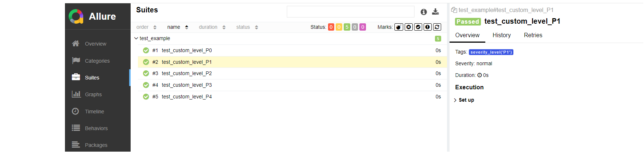Click the new-passed checkmark marks icon
Viewport: 644px width, 156px height.
click(x=418, y=27)
